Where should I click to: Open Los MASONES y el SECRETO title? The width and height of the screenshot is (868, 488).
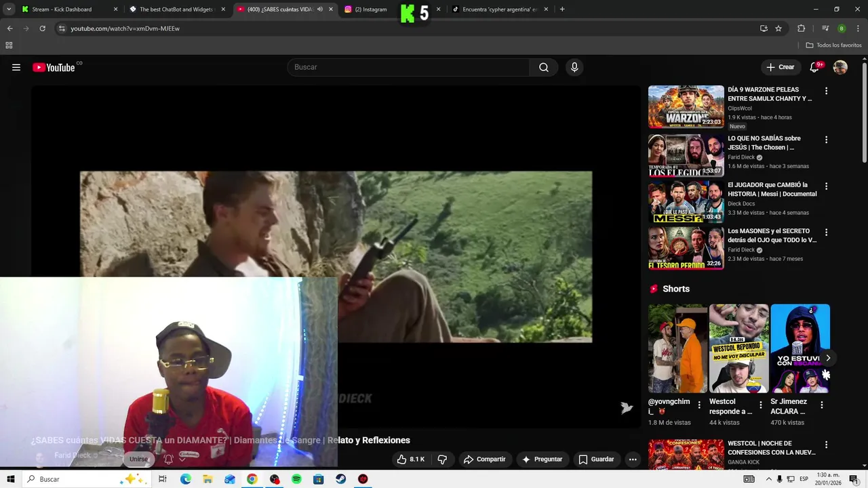772,235
